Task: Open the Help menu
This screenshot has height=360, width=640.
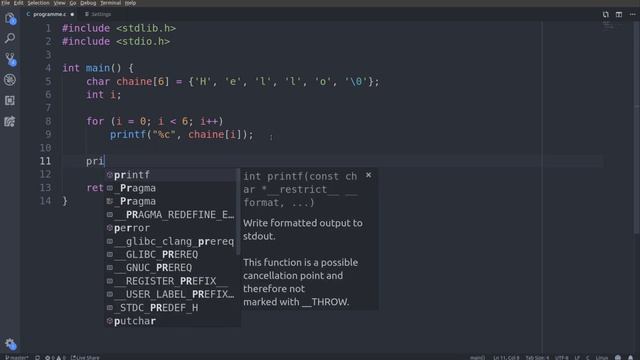Action: 130,3
